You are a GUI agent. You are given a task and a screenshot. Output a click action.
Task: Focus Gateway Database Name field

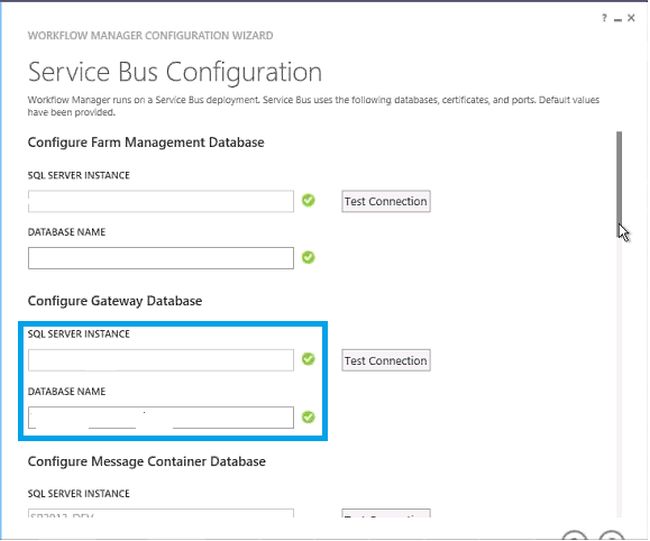(x=161, y=417)
